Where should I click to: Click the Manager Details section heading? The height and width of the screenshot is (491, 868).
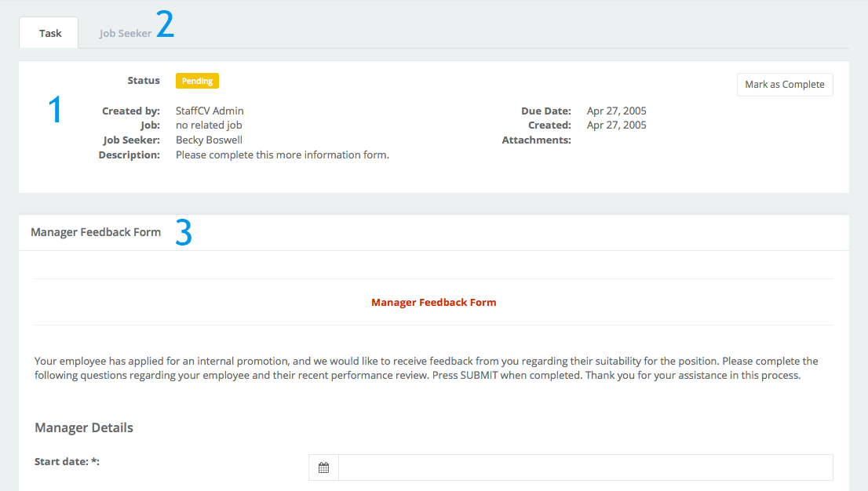pyautogui.click(x=84, y=427)
